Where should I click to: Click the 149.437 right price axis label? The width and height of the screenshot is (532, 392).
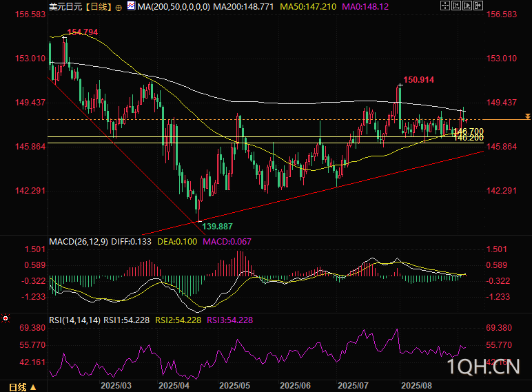tap(502, 103)
